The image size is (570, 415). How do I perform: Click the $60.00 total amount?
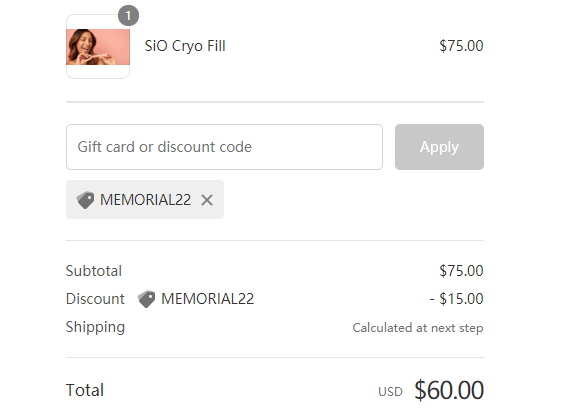tap(449, 390)
